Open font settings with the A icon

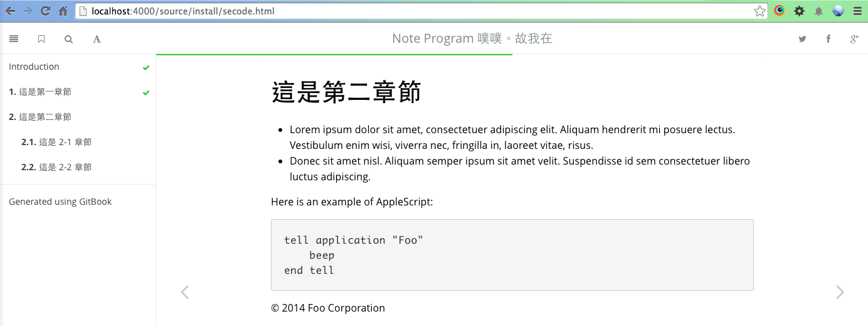tap(97, 39)
